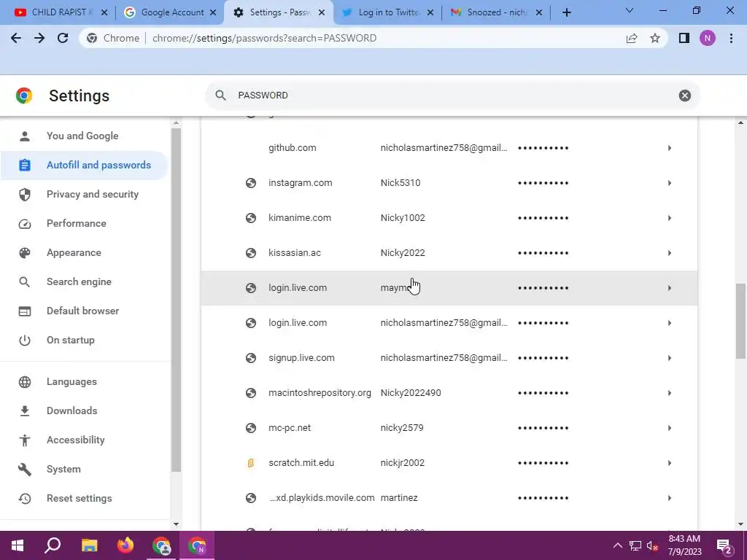Clear the PASSWORD search with the X icon
The image size is (747, 560).
pyautogui.click(x=684, y=96)
